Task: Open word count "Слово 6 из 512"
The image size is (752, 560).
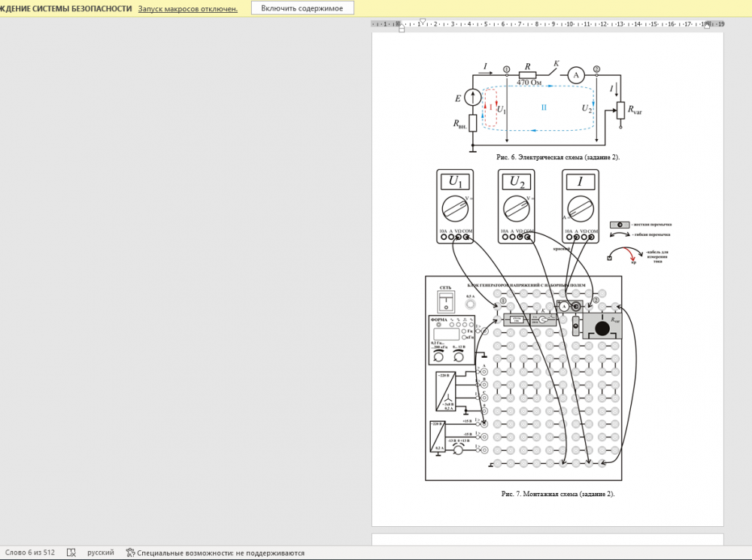Action: pos(28,552)
